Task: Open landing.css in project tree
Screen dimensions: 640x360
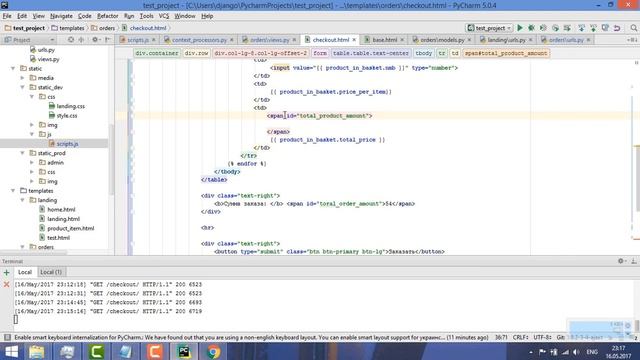Action: point(71,106)
